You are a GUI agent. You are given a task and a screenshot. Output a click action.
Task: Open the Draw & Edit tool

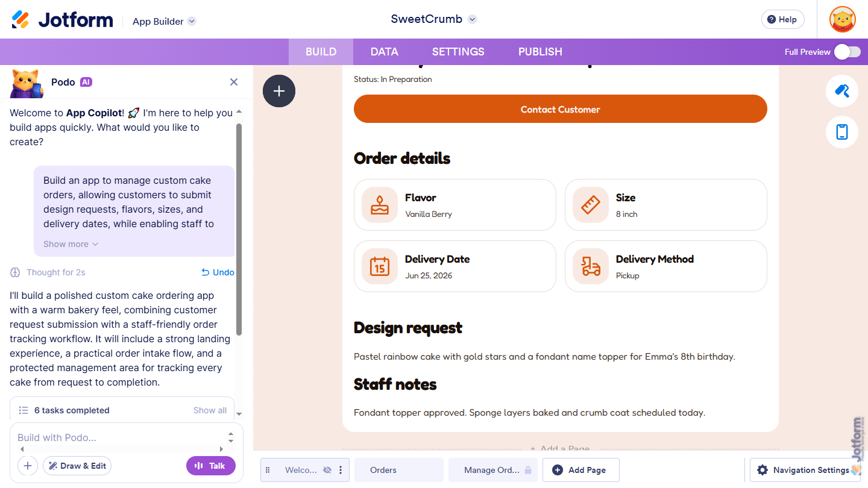77,466
